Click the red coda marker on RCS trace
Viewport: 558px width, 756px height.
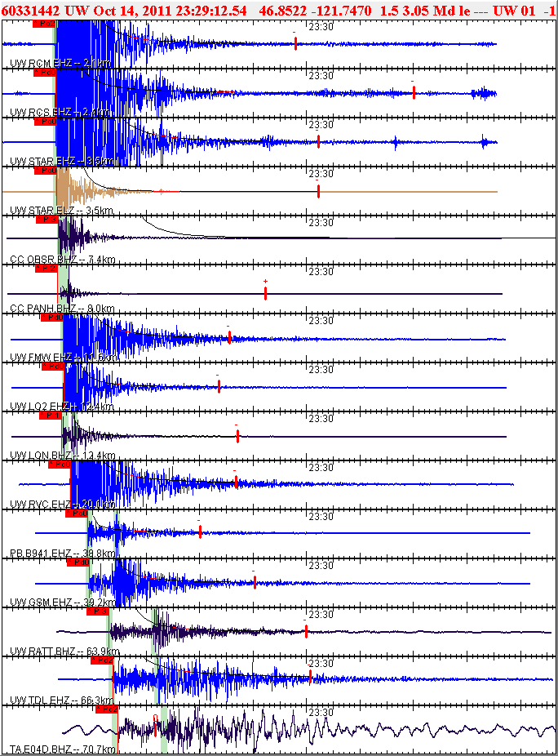(x=414, y=92)
